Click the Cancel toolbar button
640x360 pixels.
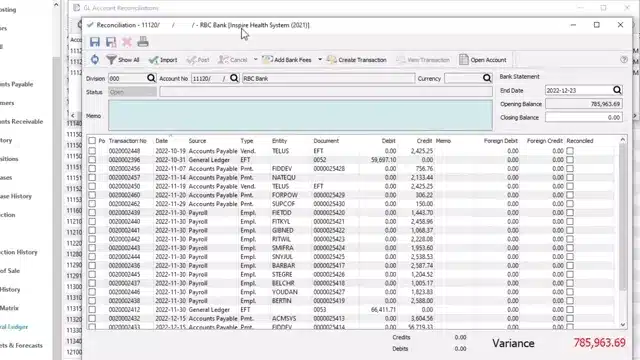point(233,60)
